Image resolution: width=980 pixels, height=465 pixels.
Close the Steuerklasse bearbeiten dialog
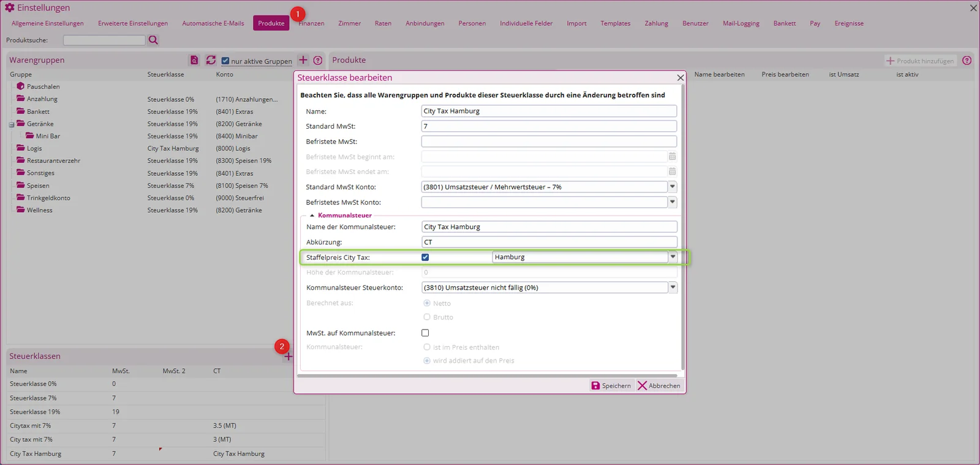[680, 78]
